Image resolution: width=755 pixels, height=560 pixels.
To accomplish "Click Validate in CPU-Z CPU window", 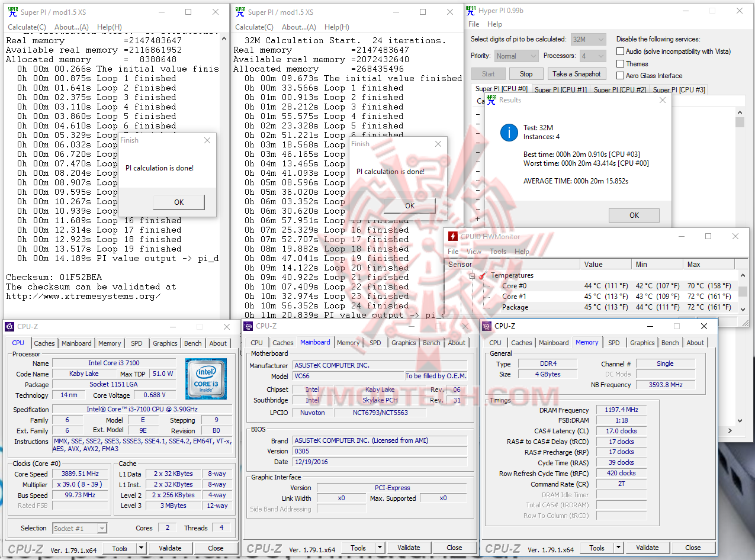I will [x=171, y=548].
